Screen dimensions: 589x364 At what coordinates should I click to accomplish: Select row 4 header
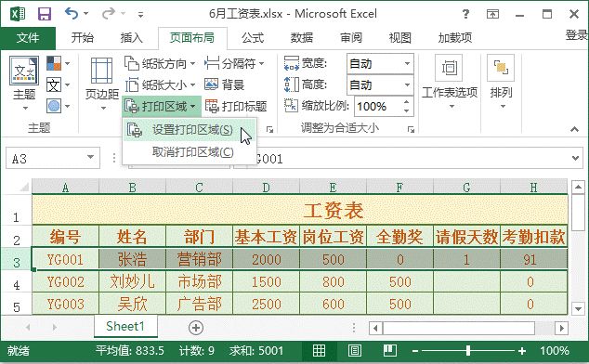tap(16, 281)
